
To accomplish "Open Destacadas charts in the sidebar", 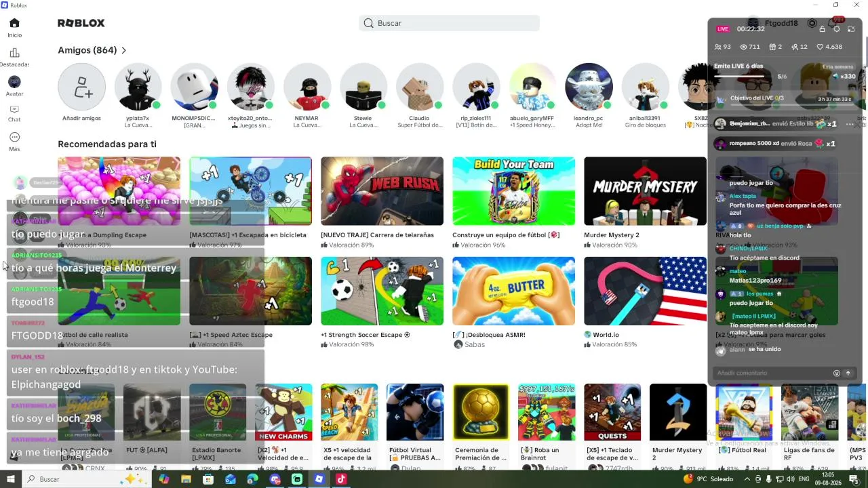I will coord(14,57).
